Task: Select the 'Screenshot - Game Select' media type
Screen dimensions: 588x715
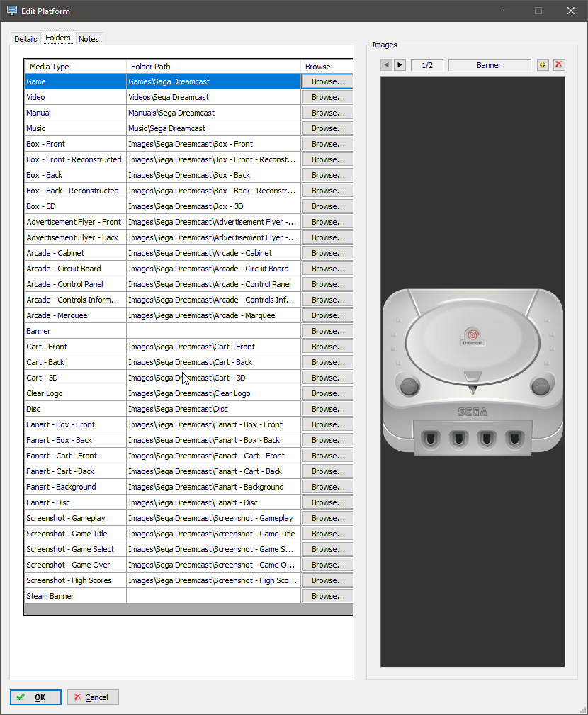Action: 75,549
